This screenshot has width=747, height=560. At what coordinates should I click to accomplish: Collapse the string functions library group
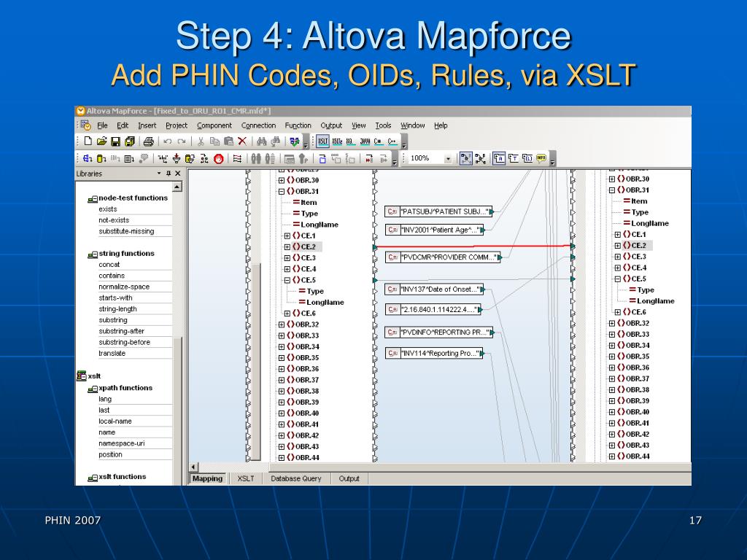(93, 254)
